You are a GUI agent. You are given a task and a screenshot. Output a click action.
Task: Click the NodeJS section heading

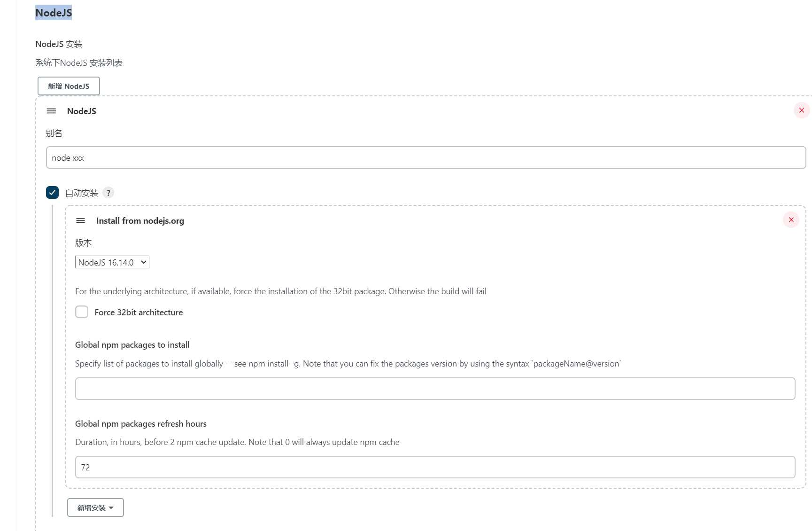(x=54, y=13)
